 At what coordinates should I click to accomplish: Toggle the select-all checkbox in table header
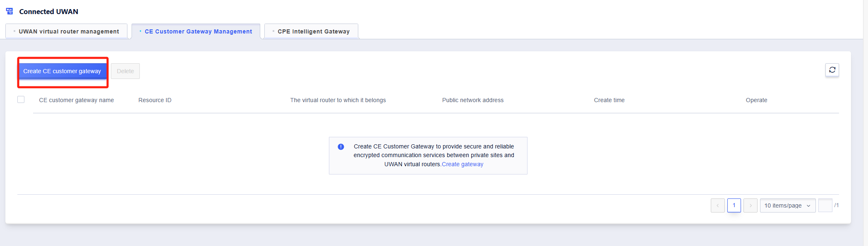click(x=21, y=100)
